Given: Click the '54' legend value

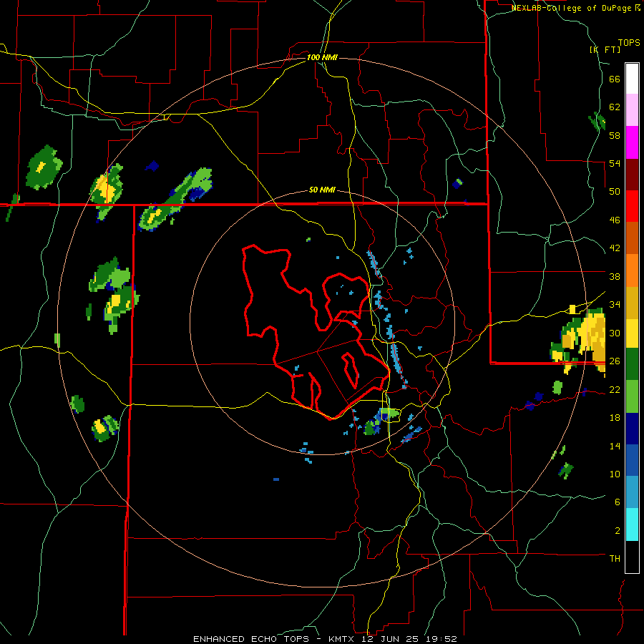Looking at the screenshot, I should pos(615,163).
